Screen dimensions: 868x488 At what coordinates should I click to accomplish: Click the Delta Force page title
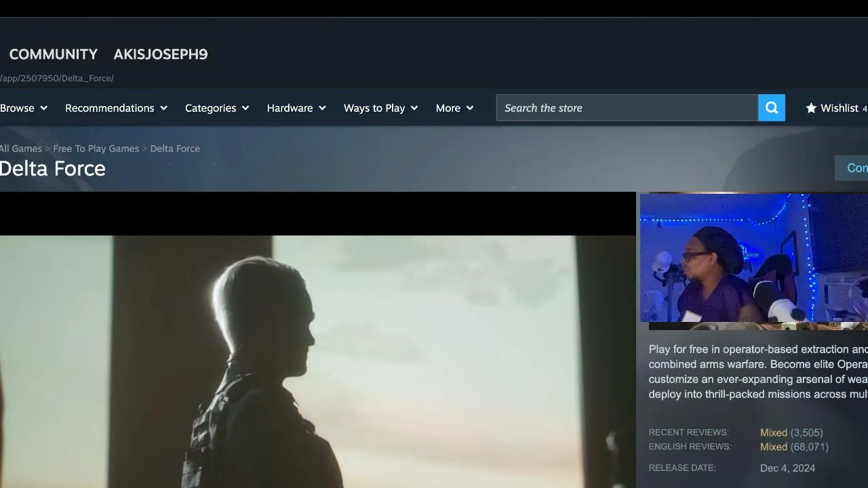53,168
